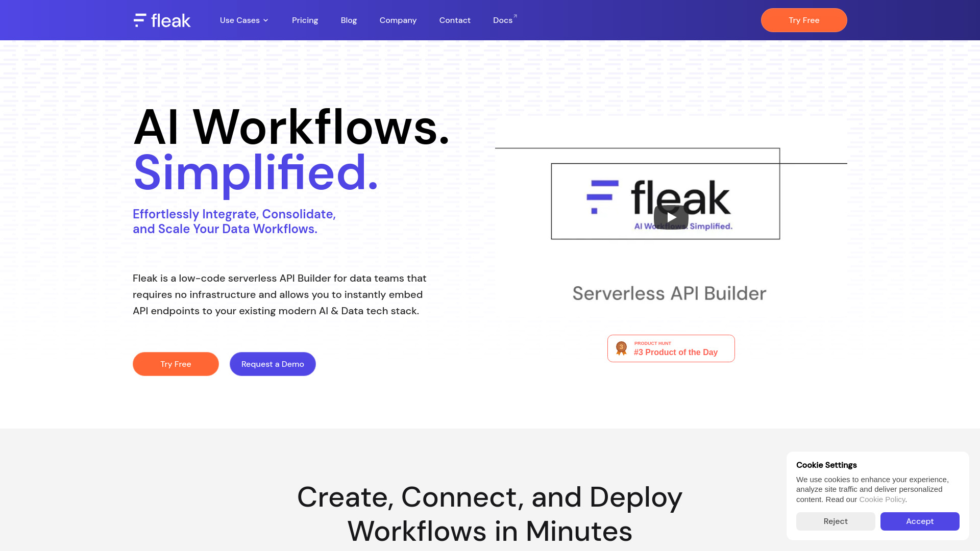Open the Cookie Policy link
This screenshot has width=980, height=551.
click(x=881, y=499)
